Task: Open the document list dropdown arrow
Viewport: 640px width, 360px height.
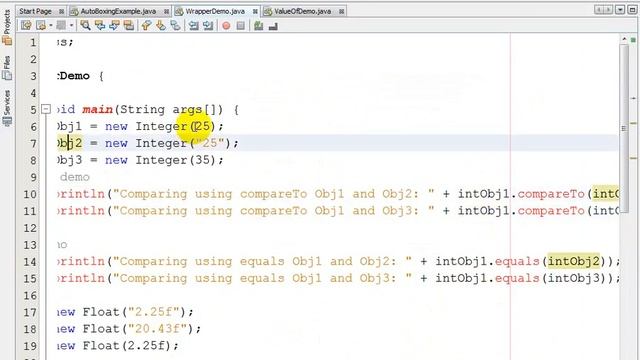Action: pyautogui.click(x=620, y=9)
